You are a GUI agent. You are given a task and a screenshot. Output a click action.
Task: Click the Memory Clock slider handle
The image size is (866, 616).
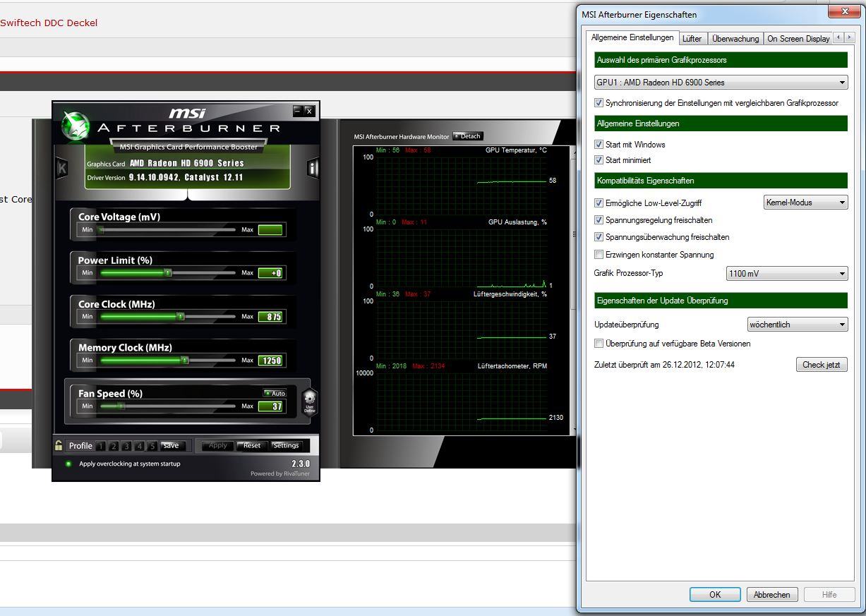[x=185, y=361]
